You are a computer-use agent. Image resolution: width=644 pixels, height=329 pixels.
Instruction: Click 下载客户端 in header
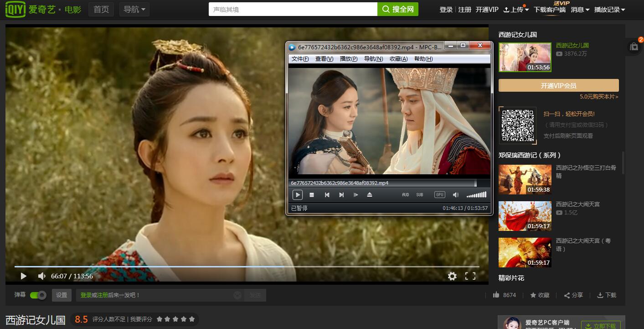pyautogui.click(x=550, y=10)
